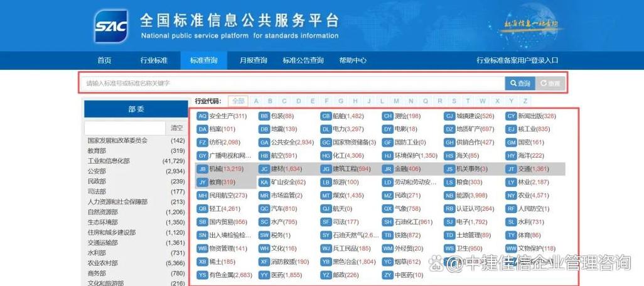Click the JC badge for 建材
Image resolution: width=644 pixels, height=286 pixels.
(264, 169)
